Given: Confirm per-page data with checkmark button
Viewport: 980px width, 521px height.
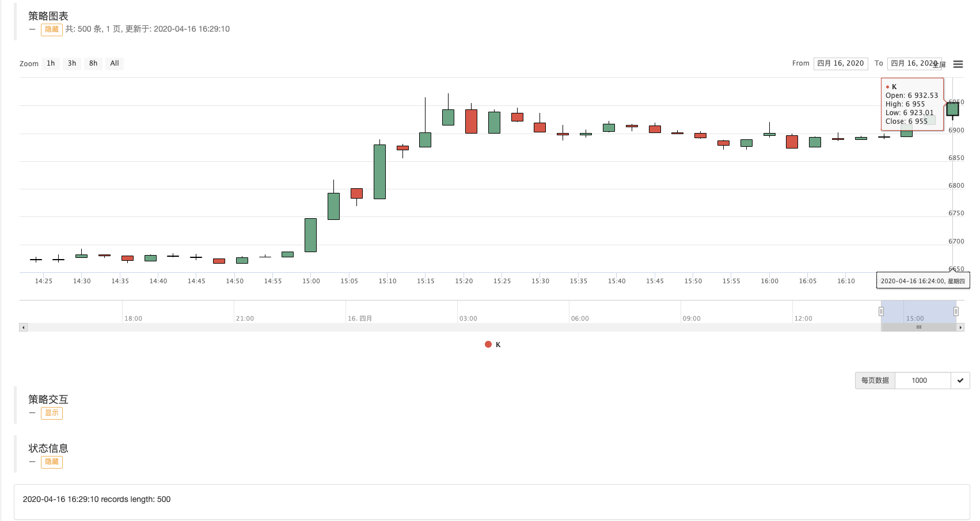Looking at the screenshot, I should pyautogui.click(x=960, y=381).
